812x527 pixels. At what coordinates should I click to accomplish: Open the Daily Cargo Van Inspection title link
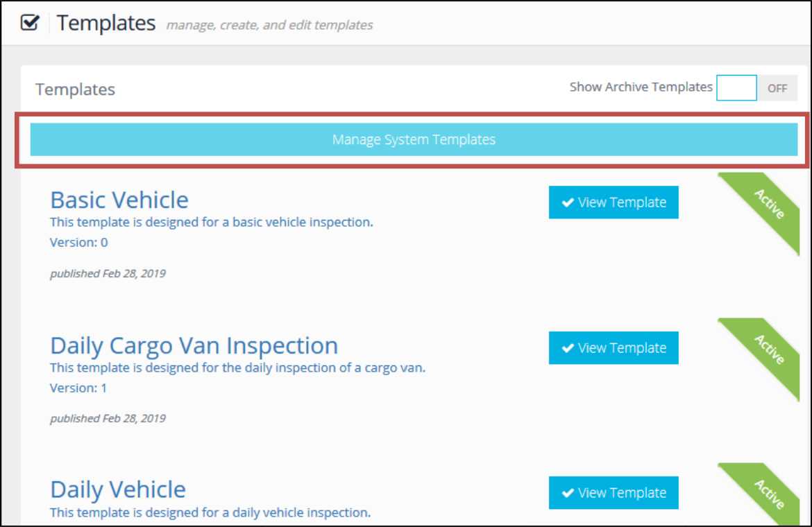pyautogui.click(x=194, y=345)
